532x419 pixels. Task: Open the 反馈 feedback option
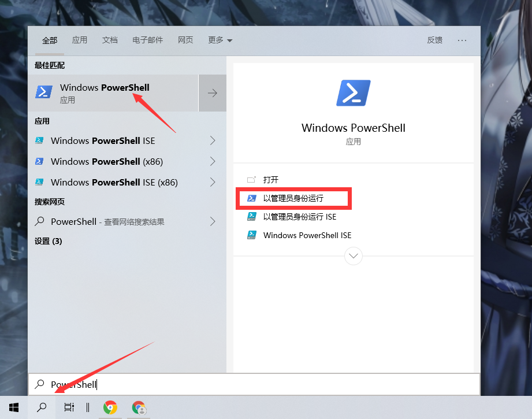(434, 40)
